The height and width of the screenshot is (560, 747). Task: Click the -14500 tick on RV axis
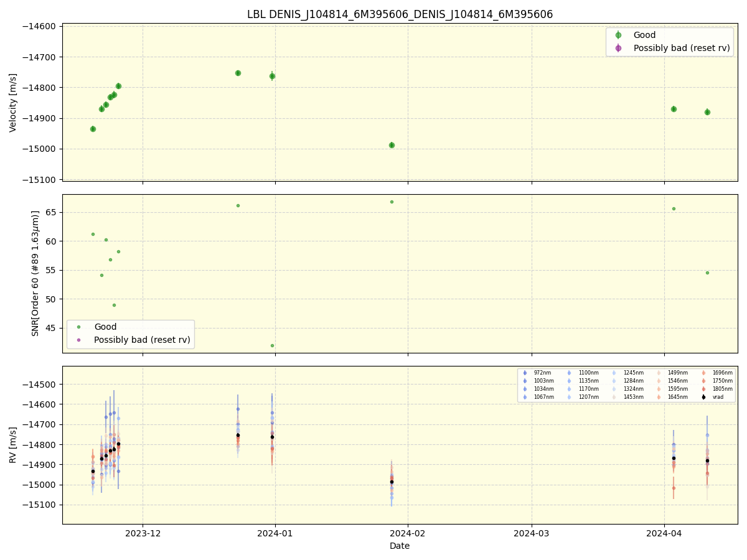[x=39, y=385]
